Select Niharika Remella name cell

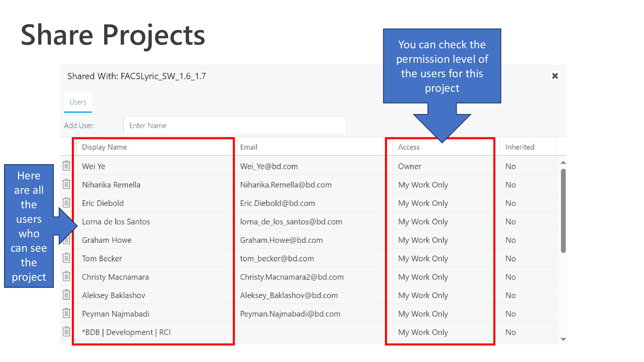pos(111,185)
